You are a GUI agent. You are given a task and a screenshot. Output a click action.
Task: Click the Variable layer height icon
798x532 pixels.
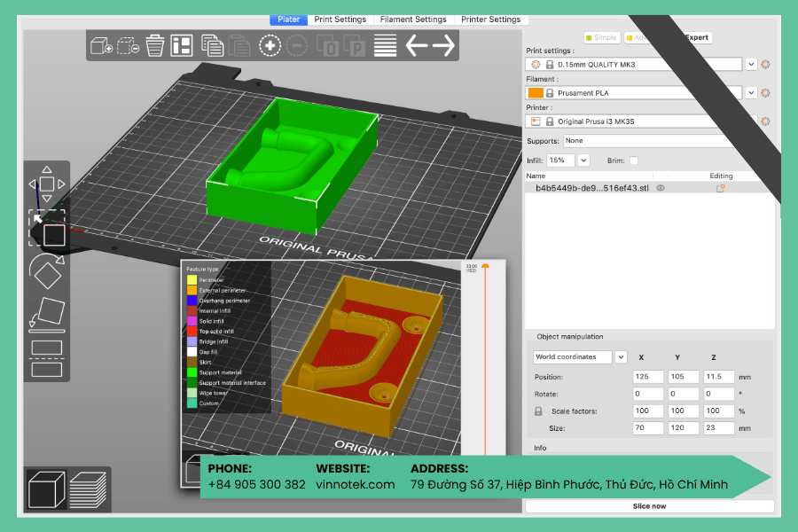point(386,45)
